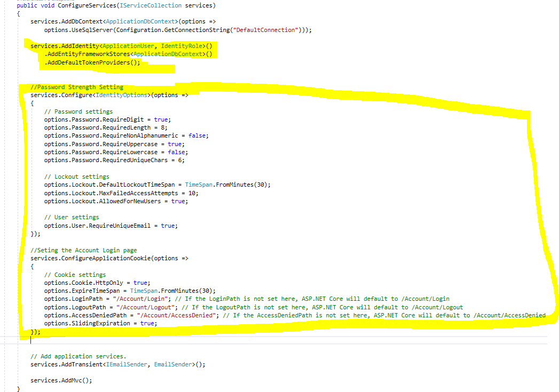The height and width of the screenshot is (392, 559).
Task: Click the '// Password settings' comment
Action: (78, 112)
